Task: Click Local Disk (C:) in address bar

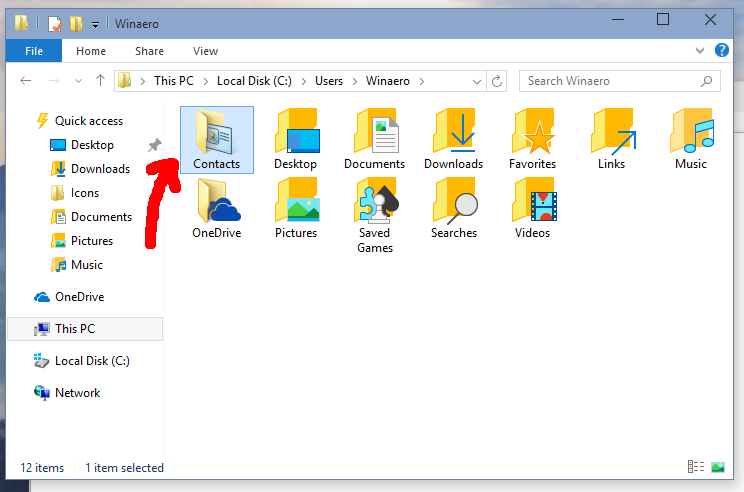Action: [x=254, y=81]
